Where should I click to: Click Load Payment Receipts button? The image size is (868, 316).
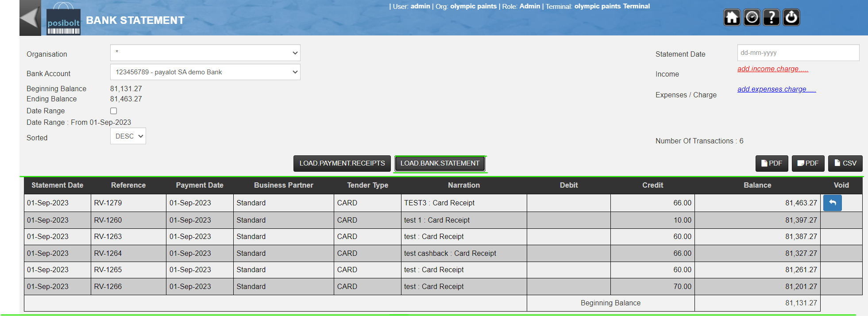tap(342, 163)
